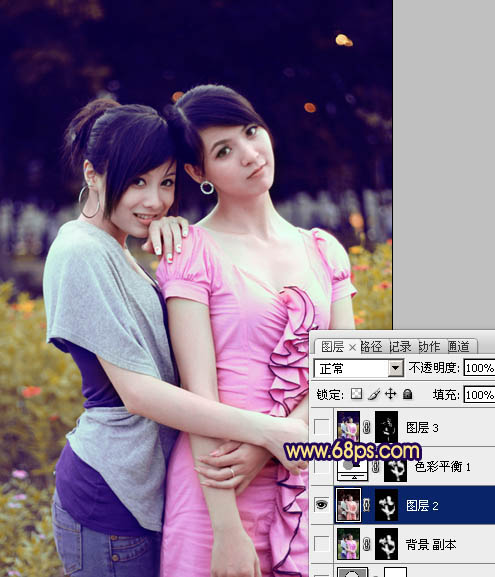Click the 不透明度 opacity value field
Image resolution: width=495 pixels, height=577 pixels.
click(x=479, y=368)
